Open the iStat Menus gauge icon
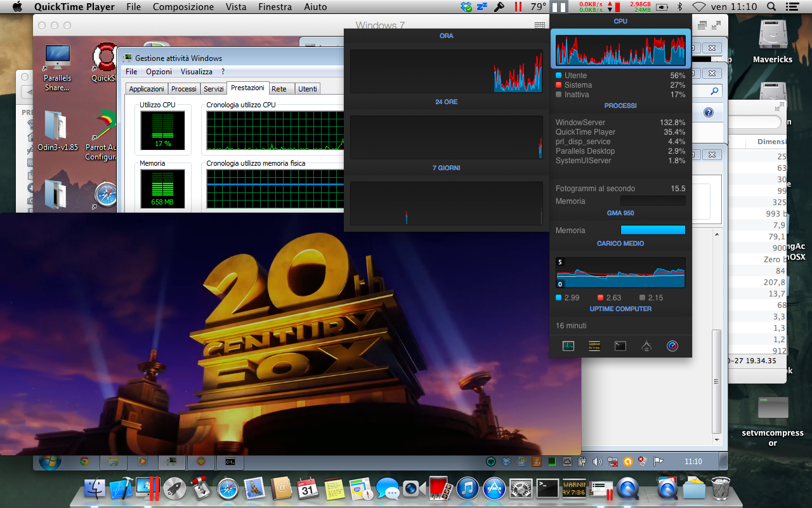Viewport: 812px width, 508px height. (x=672, y=346)
